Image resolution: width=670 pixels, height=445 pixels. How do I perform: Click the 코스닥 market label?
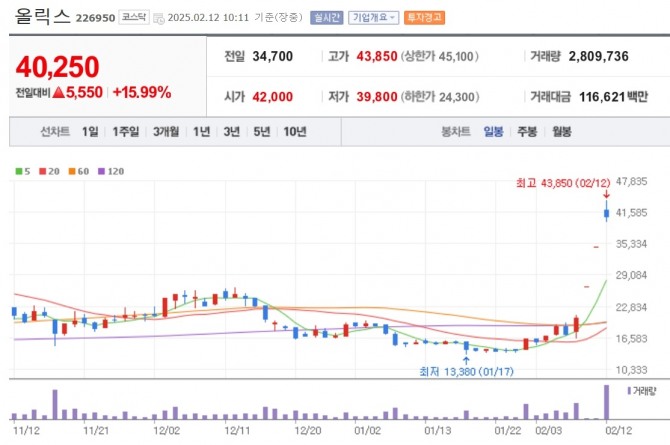point(134,17)
